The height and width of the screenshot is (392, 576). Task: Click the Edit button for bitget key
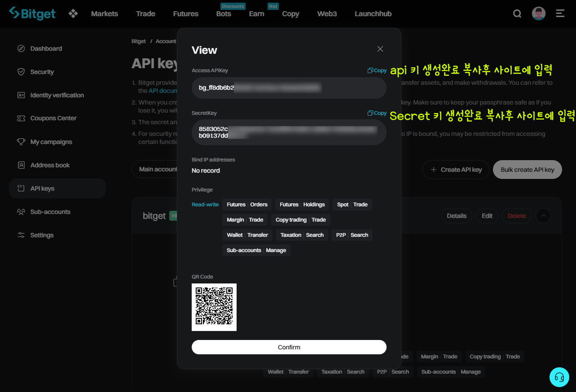(x=487, y=216)
